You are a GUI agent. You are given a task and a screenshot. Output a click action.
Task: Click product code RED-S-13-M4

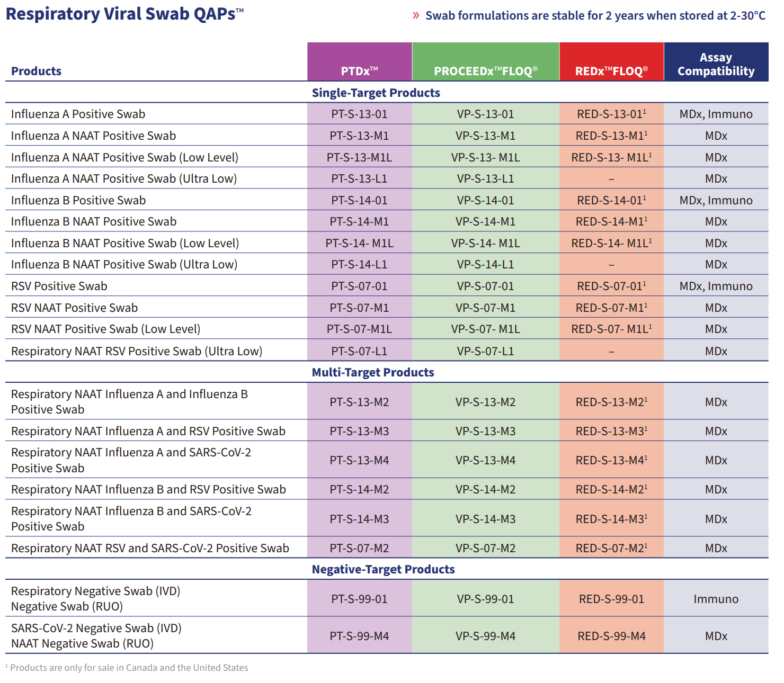(611, 460)
